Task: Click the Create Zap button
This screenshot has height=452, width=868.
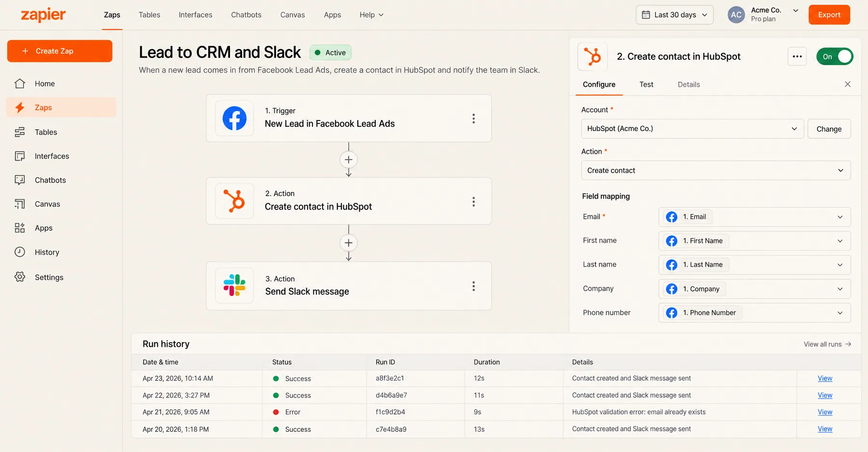Action: [60, 51]
